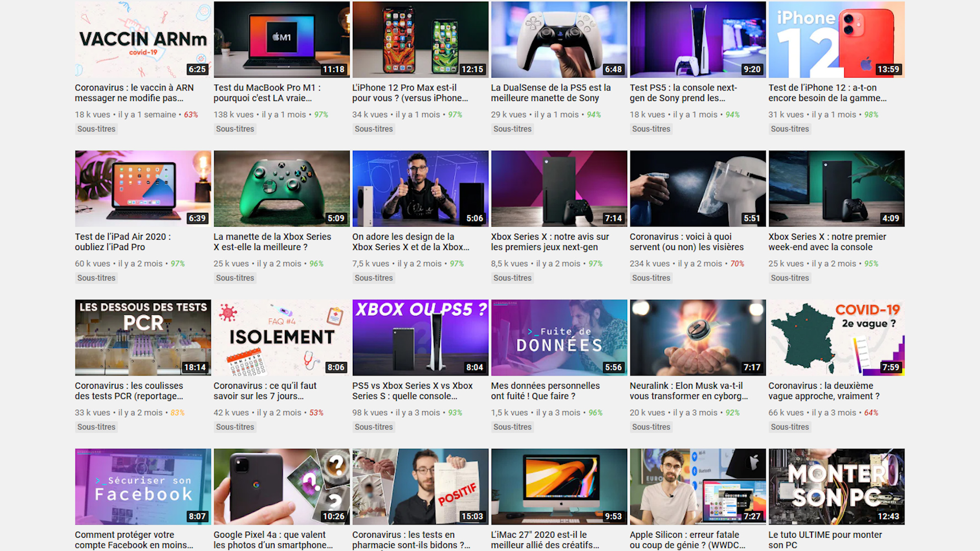Click title 'Coronavirus : les tests en pharmacie'

click(x=411, y=540)
